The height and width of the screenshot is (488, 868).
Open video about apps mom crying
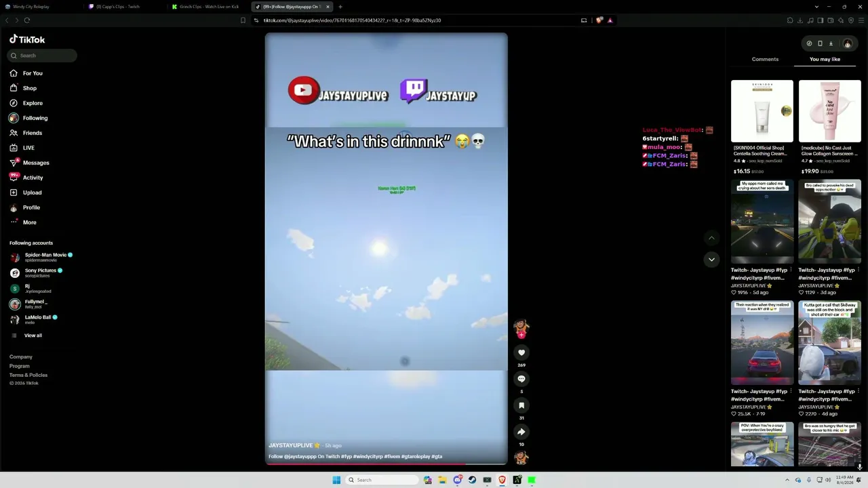click(762, 222)
